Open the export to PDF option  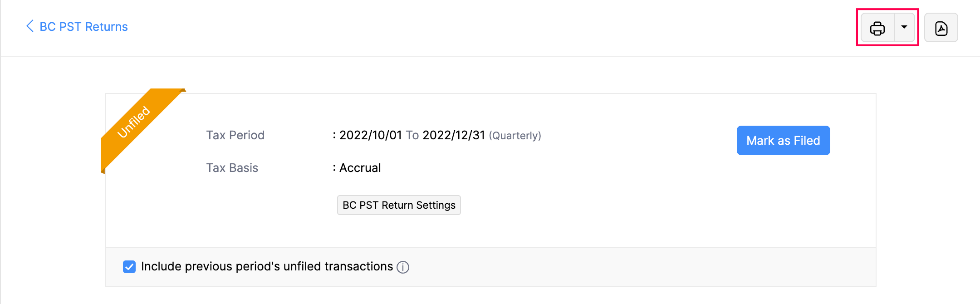tap(941, 28)
